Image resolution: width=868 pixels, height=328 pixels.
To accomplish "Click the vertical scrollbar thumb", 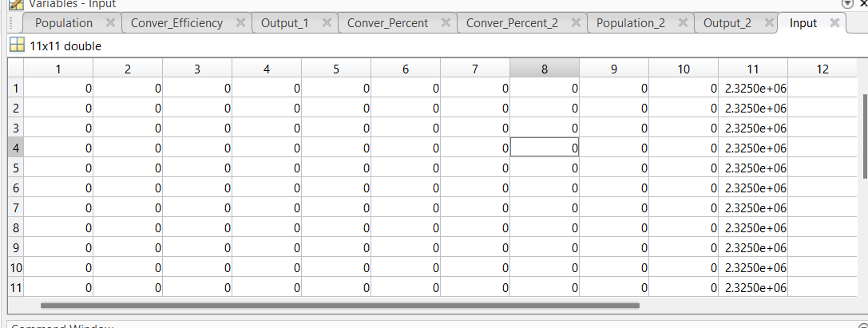I will 864,136.
